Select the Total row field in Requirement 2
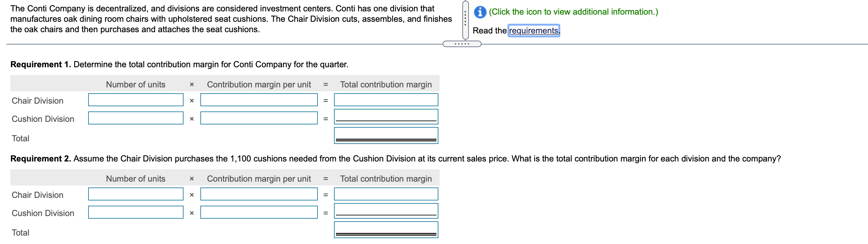This screenshot has width=868, height=244. coord(386,231)
